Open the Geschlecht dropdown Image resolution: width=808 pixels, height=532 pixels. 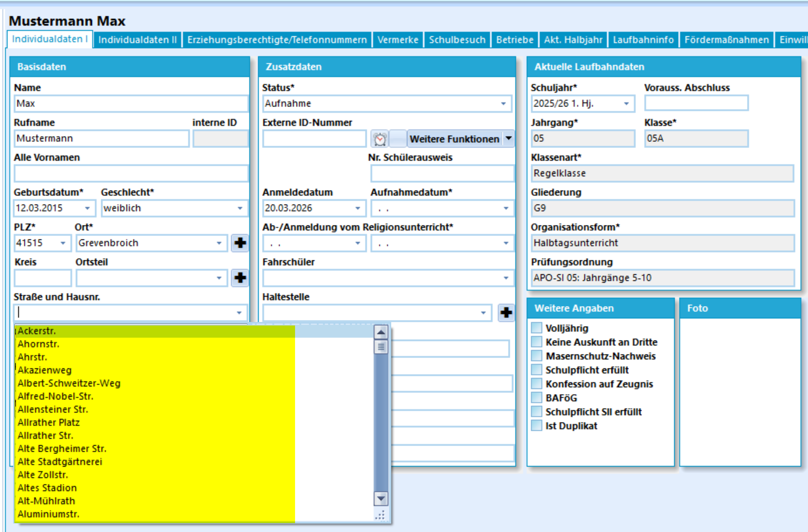[240, 208]
